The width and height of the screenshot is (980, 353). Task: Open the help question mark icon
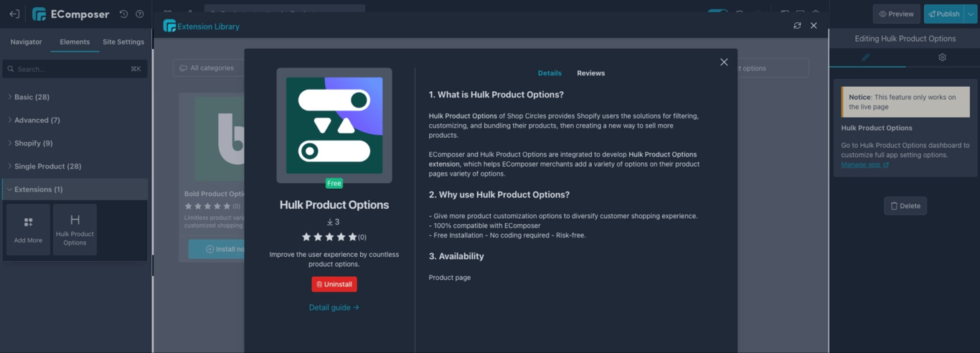[140, 14]
